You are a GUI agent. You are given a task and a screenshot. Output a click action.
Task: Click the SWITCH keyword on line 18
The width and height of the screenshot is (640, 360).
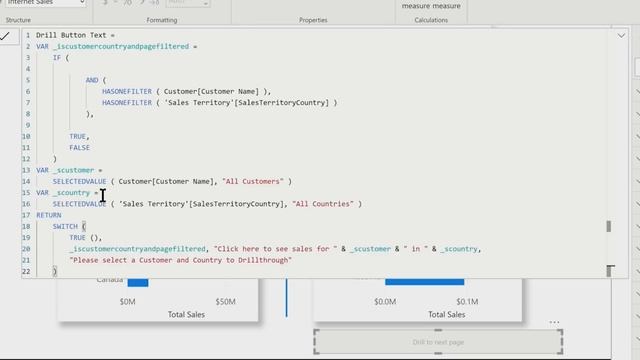pos(65,226)
